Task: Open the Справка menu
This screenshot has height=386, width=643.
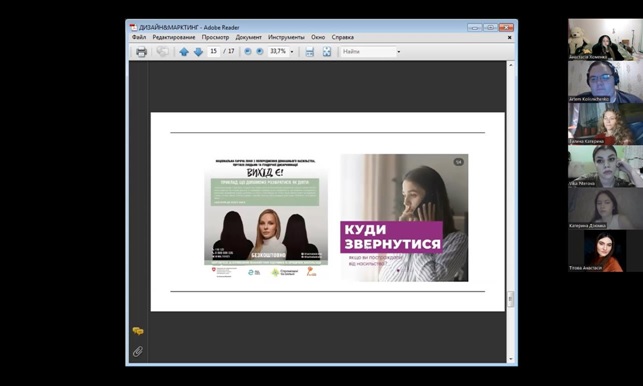Action: pyautogui.click(x=342, y=37)
